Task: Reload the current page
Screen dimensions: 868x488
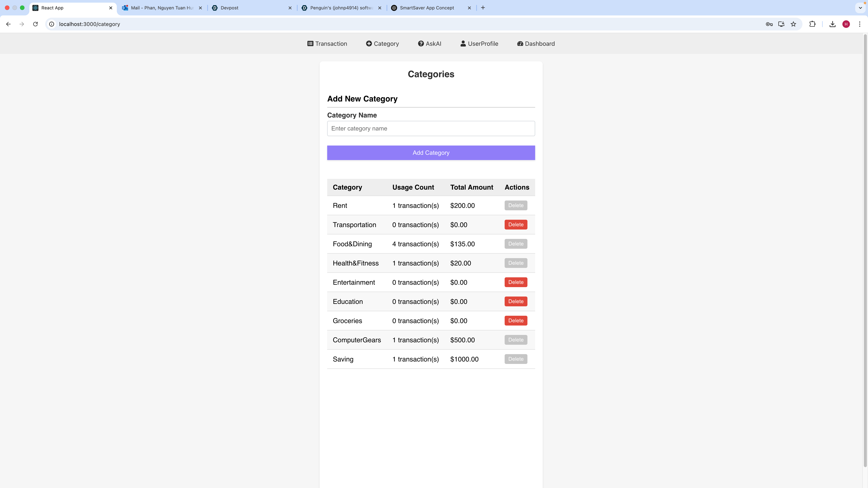Action: 35,24
